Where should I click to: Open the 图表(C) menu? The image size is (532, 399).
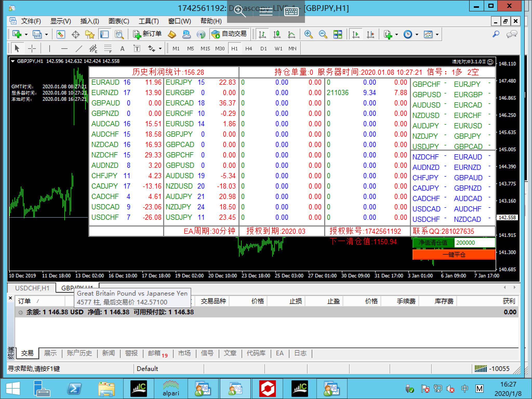point(118,21)
